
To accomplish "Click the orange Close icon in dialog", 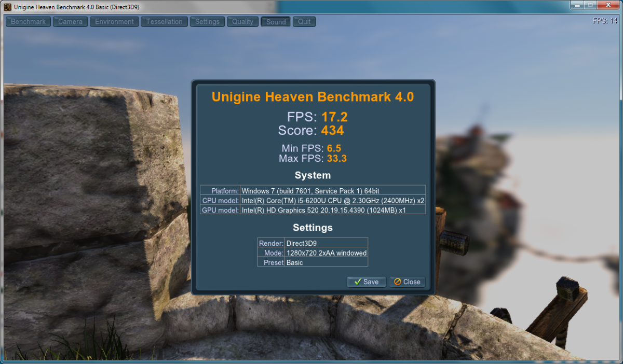I will click(398, 282).
